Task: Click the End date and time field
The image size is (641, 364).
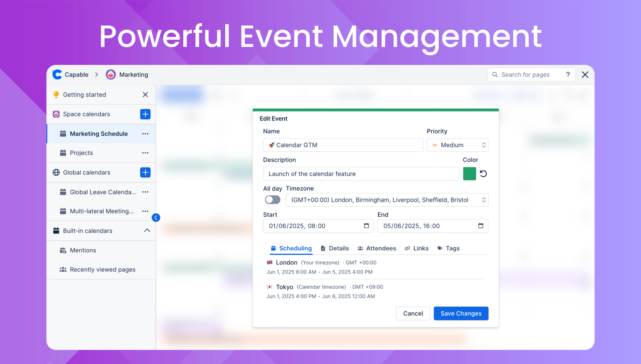Action: (x=433, y=226)
